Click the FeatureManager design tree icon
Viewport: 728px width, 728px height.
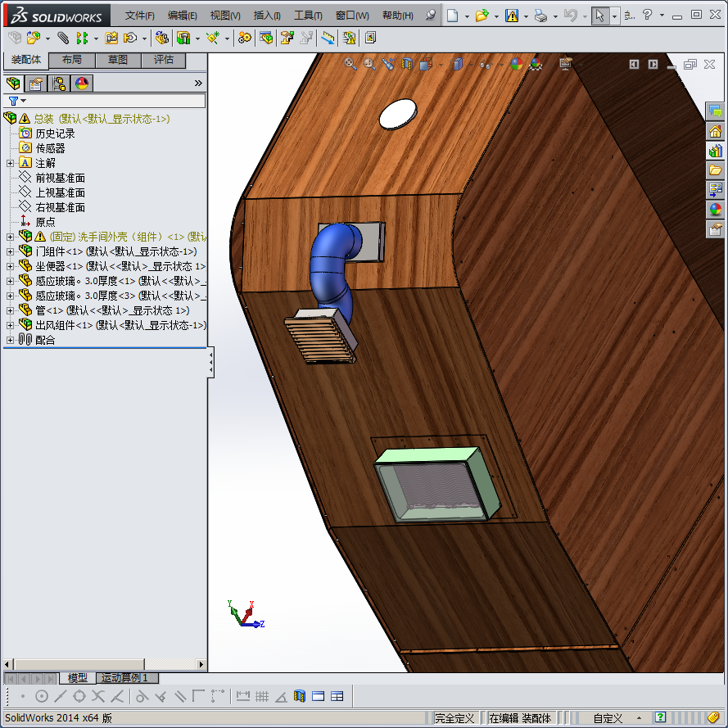coord(13,84)
